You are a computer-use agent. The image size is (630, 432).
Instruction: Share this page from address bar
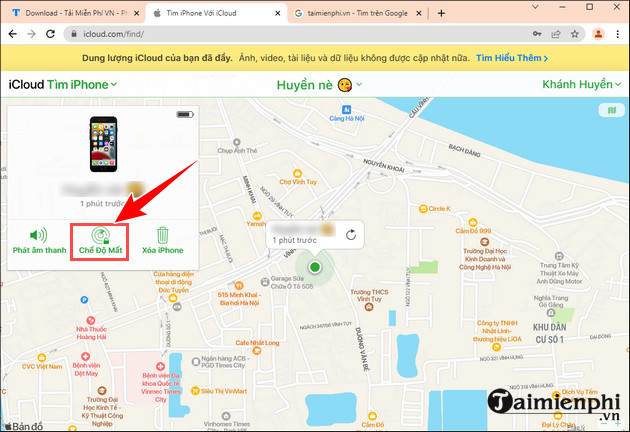tap(556, 34)
